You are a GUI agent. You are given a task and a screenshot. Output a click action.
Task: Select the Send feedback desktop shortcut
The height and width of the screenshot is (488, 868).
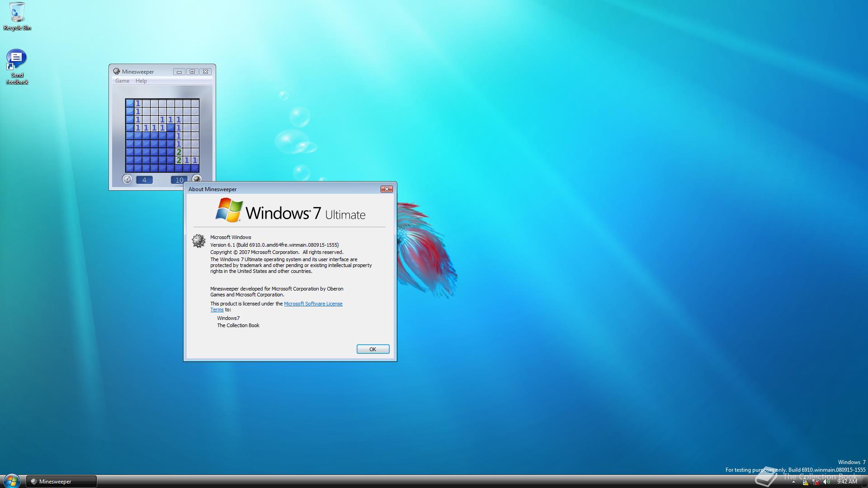coord(17,67)
